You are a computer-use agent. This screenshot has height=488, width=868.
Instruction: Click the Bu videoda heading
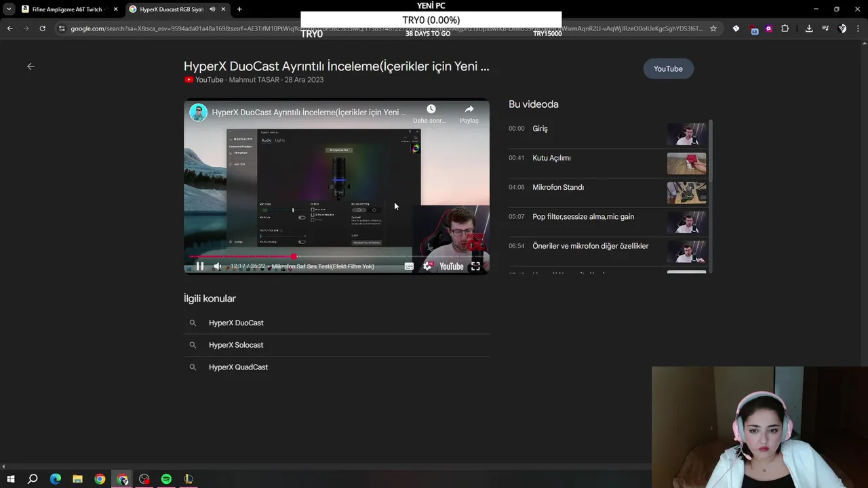(x=534, y=104)
